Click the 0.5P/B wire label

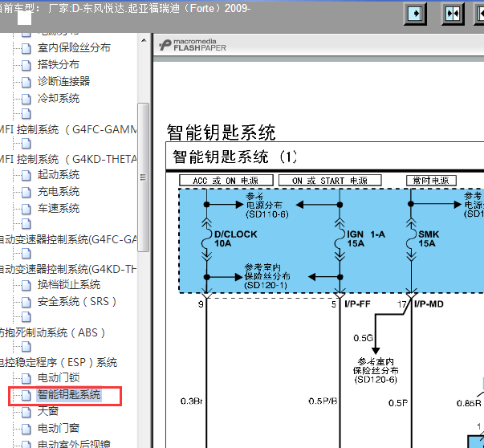(x=323, y=401)
